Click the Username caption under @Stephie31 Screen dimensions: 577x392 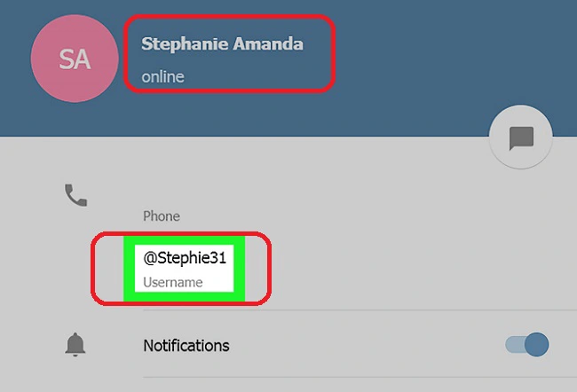[173, 282]
